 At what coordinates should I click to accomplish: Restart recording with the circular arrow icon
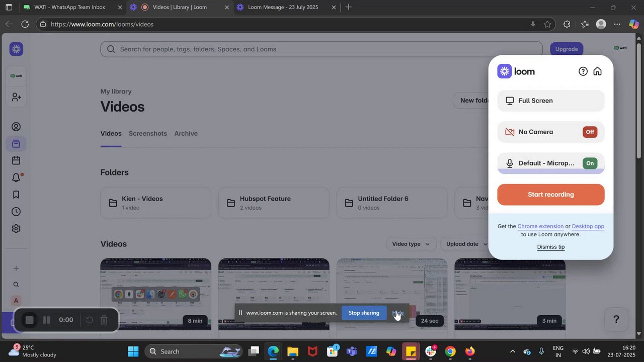click(90, 320)
